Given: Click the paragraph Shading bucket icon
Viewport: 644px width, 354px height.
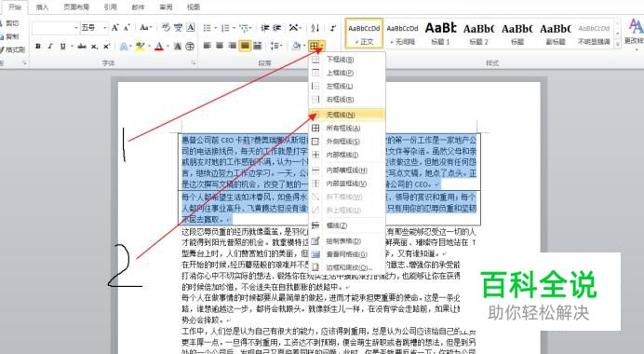Looking at the screenshot, I should tap(296, 46).
